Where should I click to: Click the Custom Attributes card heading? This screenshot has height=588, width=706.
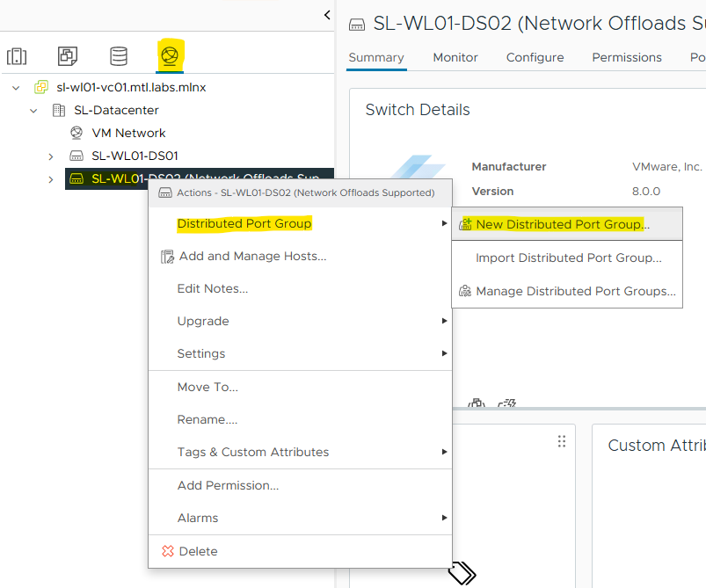click(x=657, y=446)
